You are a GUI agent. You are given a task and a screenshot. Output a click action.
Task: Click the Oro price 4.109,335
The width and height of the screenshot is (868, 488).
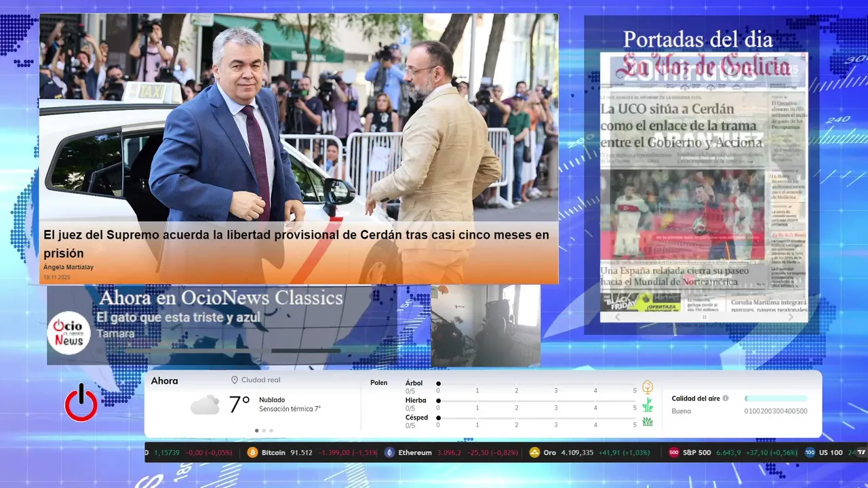tap(577, 453)
